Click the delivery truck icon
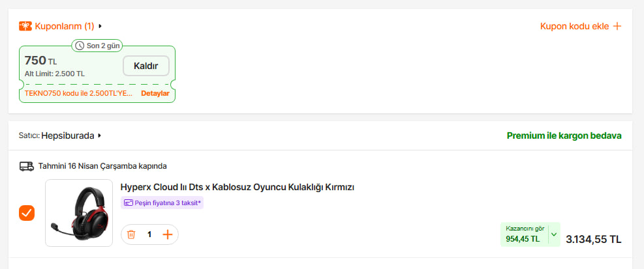The width and height of the screenshot is (644, 269). [27, 166]
